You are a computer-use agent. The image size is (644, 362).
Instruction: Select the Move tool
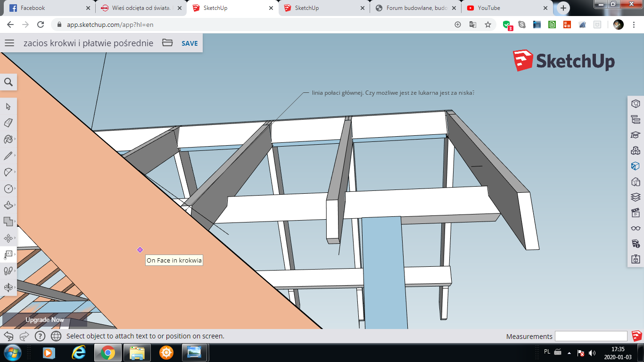tap(8, 238)
